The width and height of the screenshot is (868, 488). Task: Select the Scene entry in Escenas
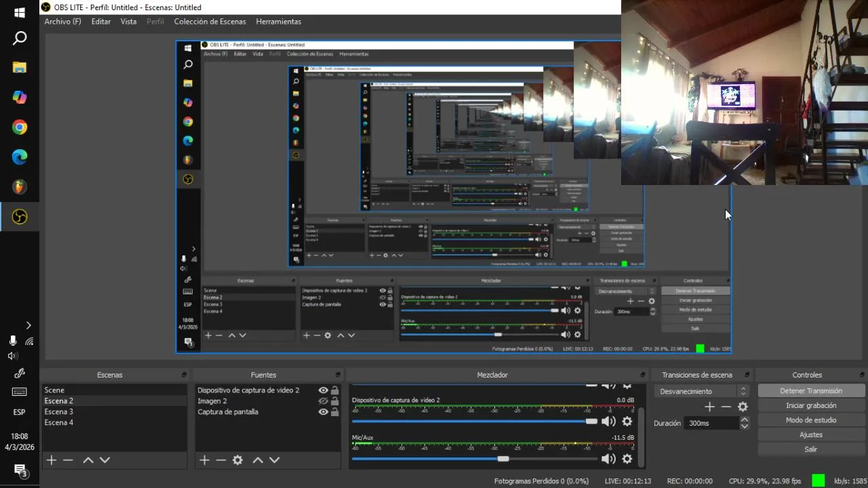(x=114, y=390)
